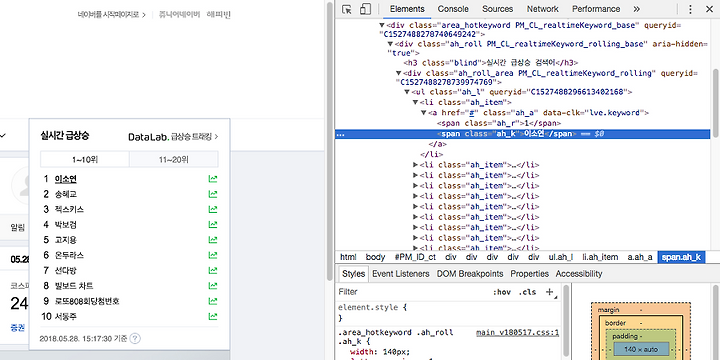720x360 pixels.
Task: Open keyword 서동주 in the ranking
Action: pos(65,316)
